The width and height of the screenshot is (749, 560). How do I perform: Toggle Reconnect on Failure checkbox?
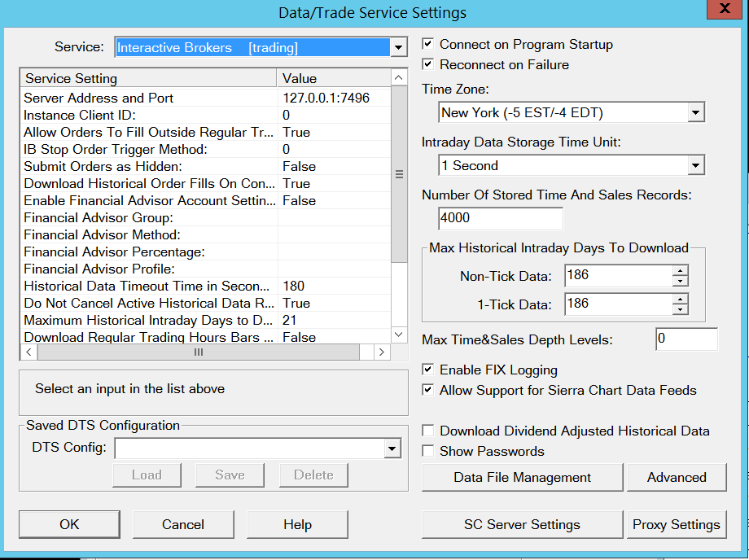[428, 64]
